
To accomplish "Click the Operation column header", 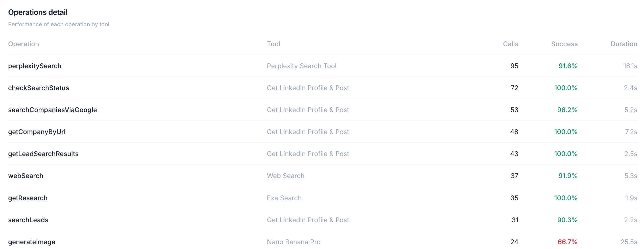I will (x=23, y=44).
